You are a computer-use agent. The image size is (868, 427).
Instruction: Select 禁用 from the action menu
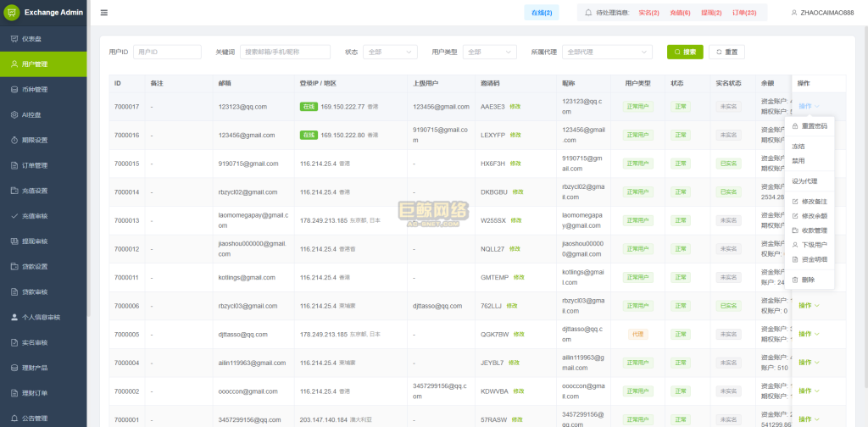click(810, 161)
